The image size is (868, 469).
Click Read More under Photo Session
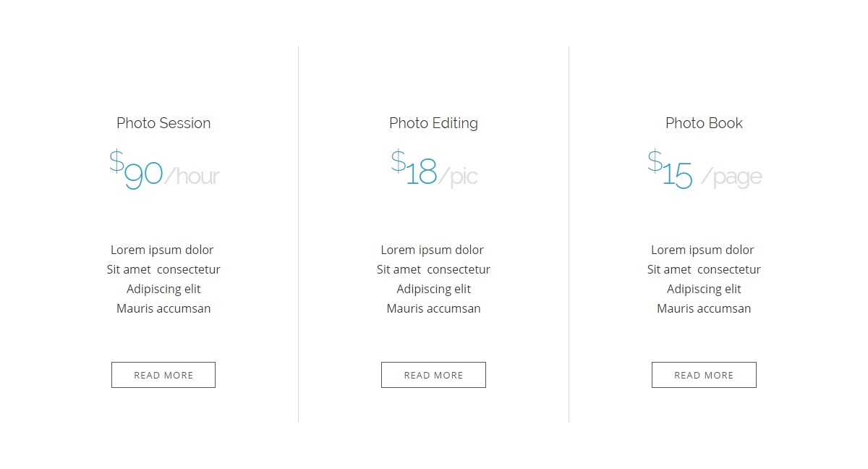pos(163,375)
